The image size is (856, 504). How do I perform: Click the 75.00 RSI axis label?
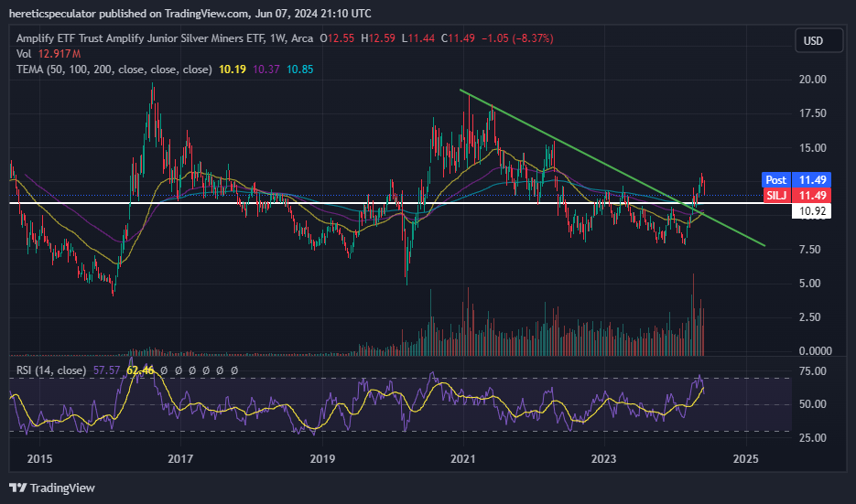812,371
